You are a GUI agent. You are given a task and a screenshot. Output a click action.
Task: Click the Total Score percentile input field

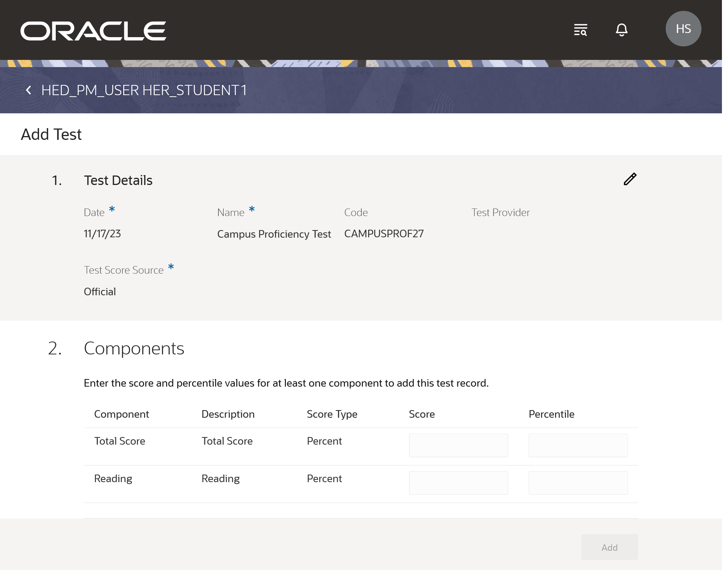(x=578, y=445)
